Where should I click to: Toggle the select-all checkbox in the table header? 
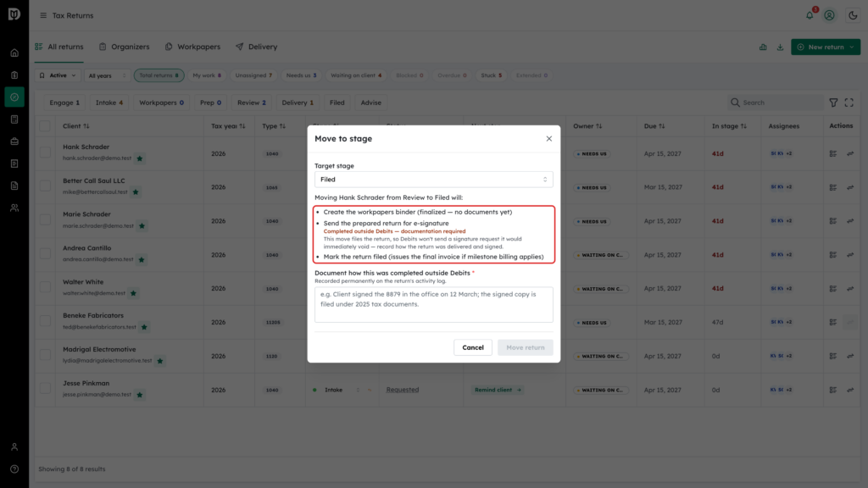tap(45, 126)
